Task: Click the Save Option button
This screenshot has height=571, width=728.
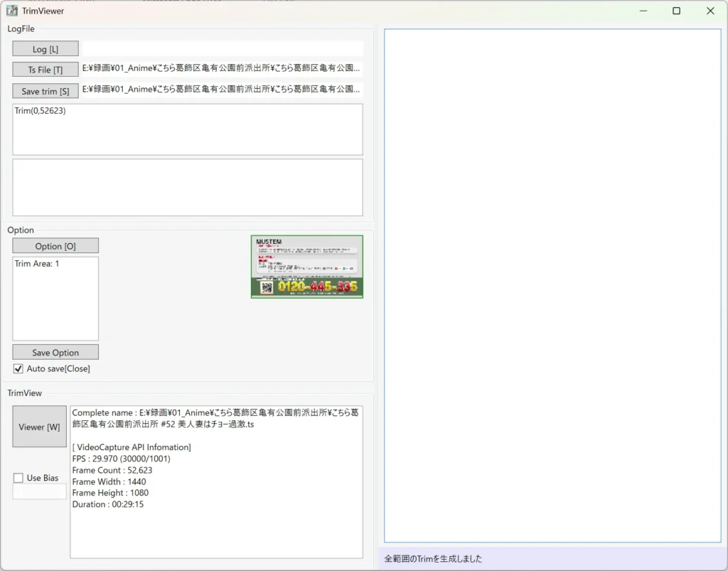Action: coord(55,353)
